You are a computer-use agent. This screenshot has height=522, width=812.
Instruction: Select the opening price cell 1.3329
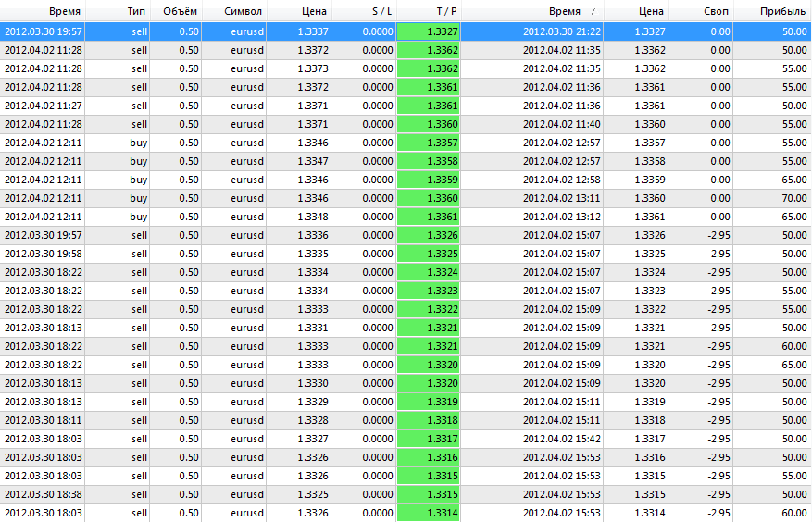point(299,402)
